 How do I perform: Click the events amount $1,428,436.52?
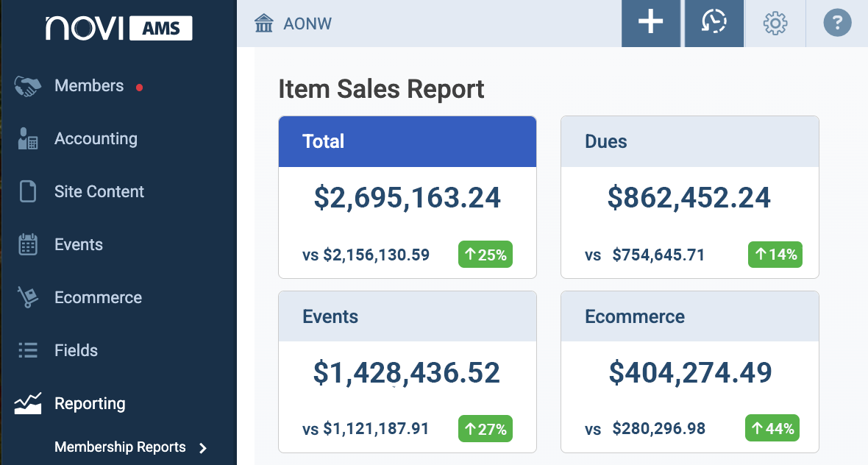click(x=407, y=372)
